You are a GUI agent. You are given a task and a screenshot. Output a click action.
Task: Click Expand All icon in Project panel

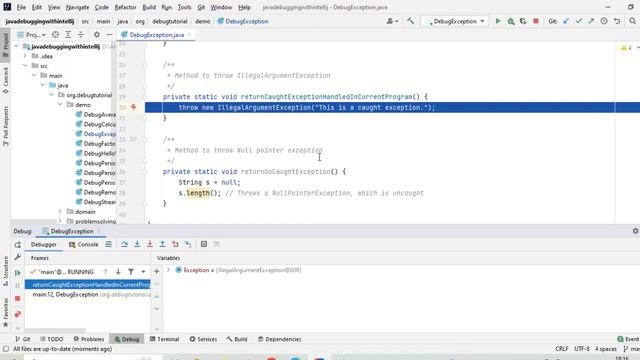pyautogui.click(x=68, y=35)
